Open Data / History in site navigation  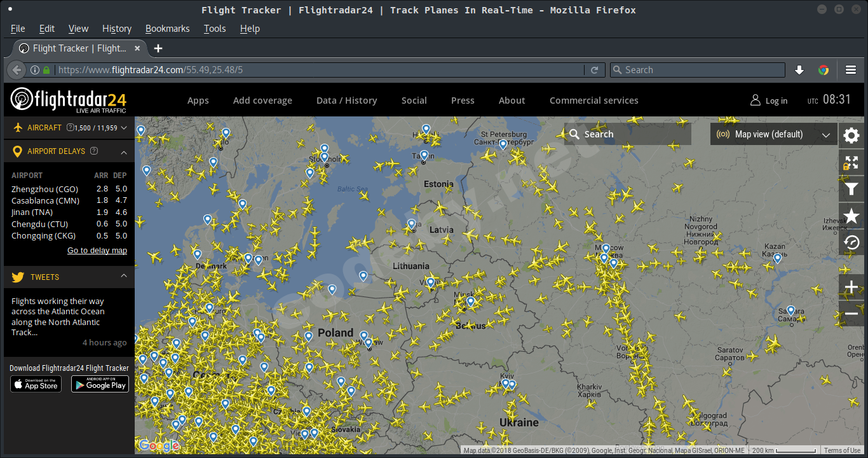click(x=347, y=101)
